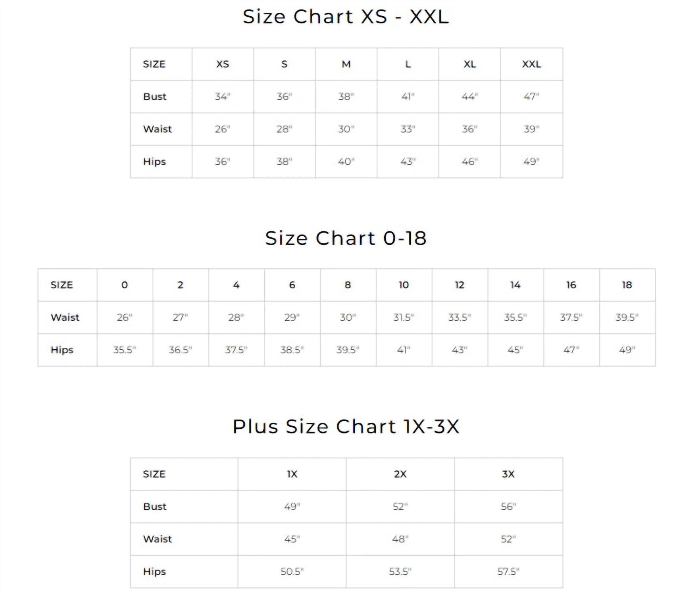Click size 18 column header
The image size is (700, 595).
coord(627,285)
